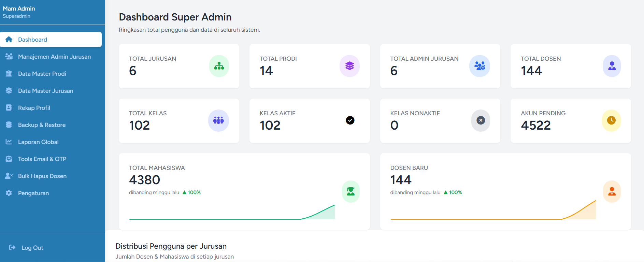
Task: Click the Kelas Nonaktif X icon
Action: click(481, 120)
